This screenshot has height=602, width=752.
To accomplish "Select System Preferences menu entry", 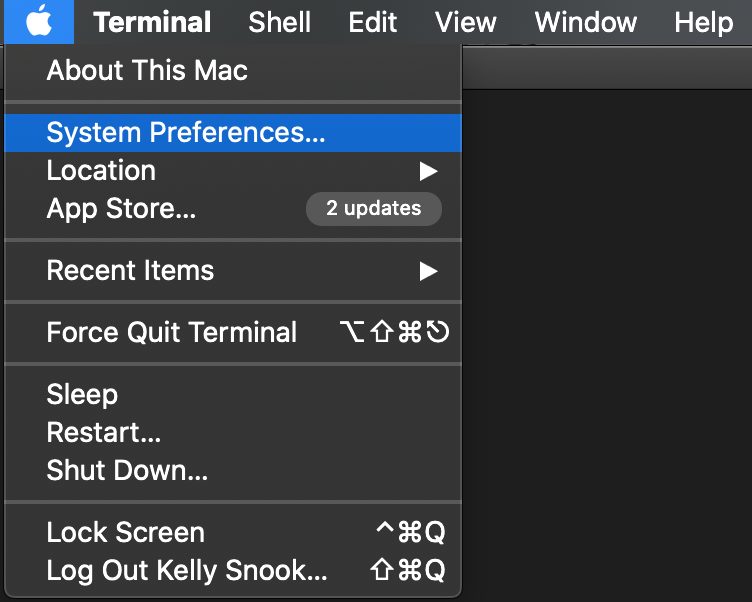I will [186, 133].
